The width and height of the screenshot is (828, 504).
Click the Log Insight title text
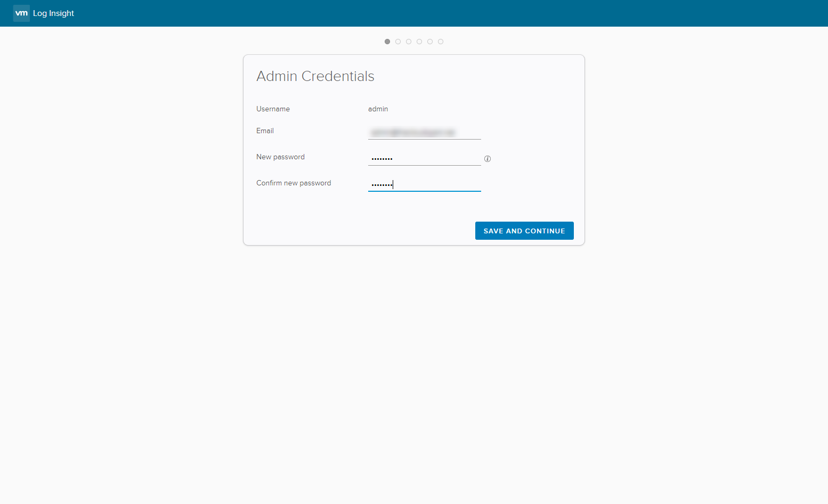point(53,13)
